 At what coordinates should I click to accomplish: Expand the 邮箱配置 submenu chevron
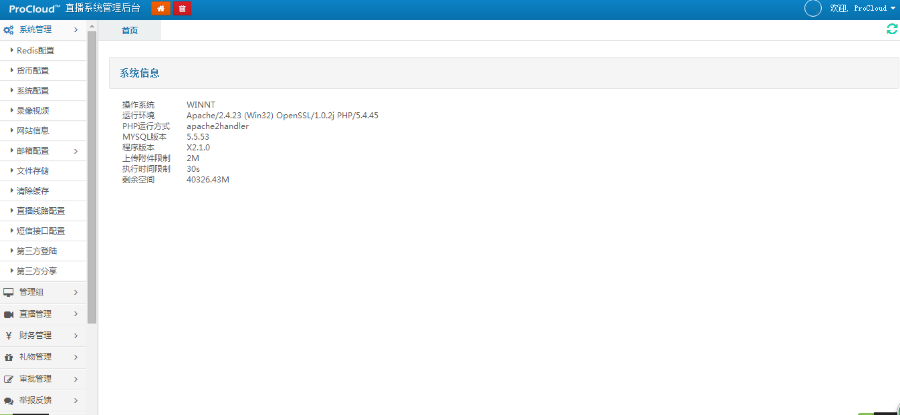76,152
